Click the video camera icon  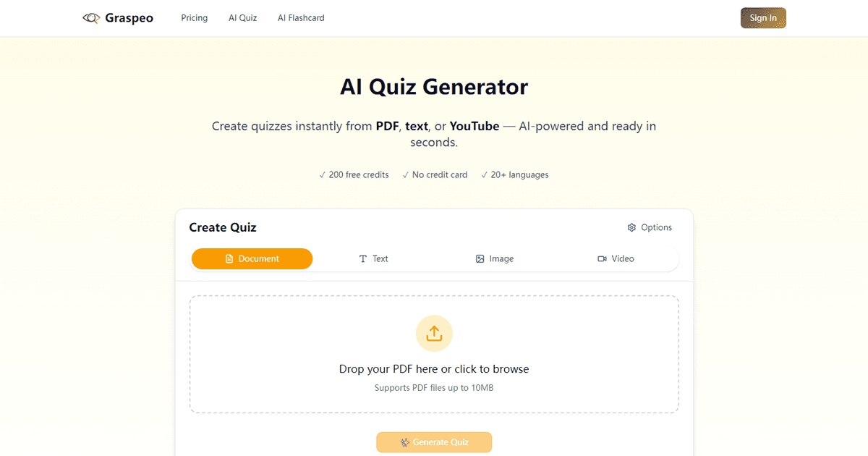(602, 259)
